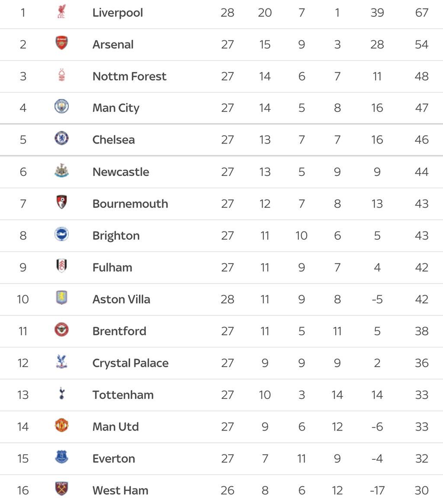Click the Crystal Palace eagle crest
This screenshot has height=504, width=443.
(x=61, y=361)
